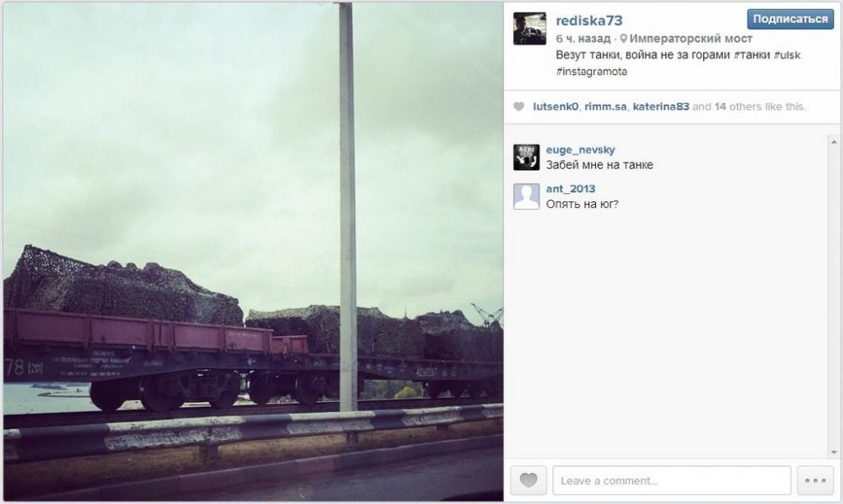
Task: Click the heart like button beside the comment box
Action: (528, 480)
